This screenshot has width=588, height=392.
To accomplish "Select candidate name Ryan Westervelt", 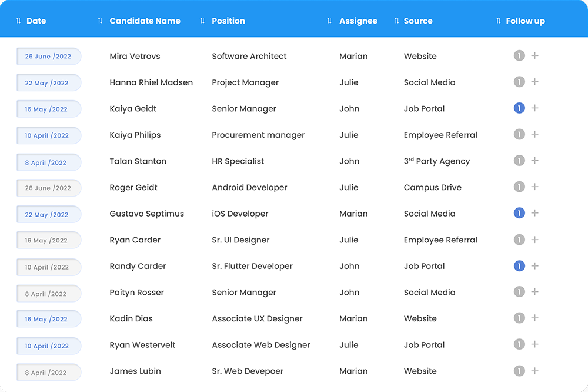I will pyautogui.click(x=142, y=345).
